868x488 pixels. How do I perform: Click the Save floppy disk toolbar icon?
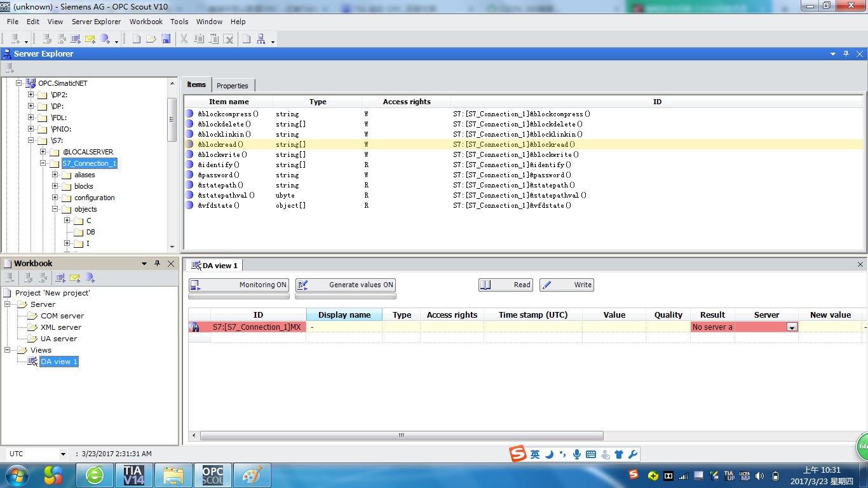point(166,39)
